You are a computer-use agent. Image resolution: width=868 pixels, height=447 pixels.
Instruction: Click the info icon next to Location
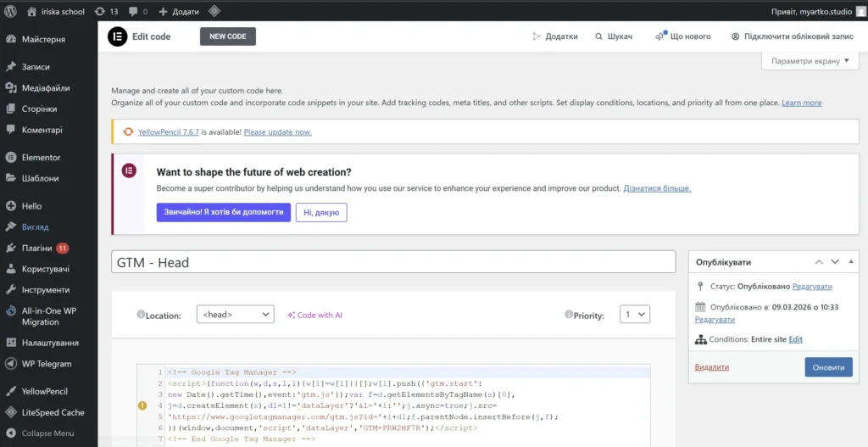pos(141,315)
